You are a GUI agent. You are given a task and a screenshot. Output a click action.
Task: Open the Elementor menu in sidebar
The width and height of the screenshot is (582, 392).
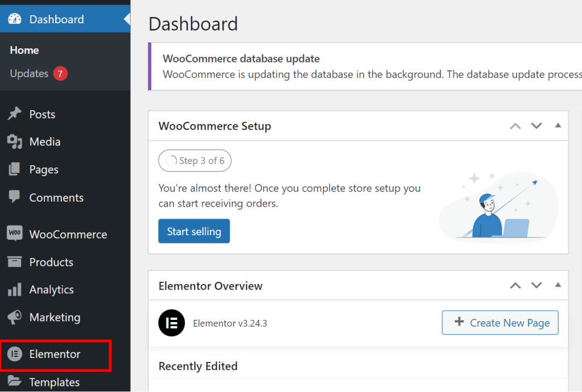coord(55,354)
